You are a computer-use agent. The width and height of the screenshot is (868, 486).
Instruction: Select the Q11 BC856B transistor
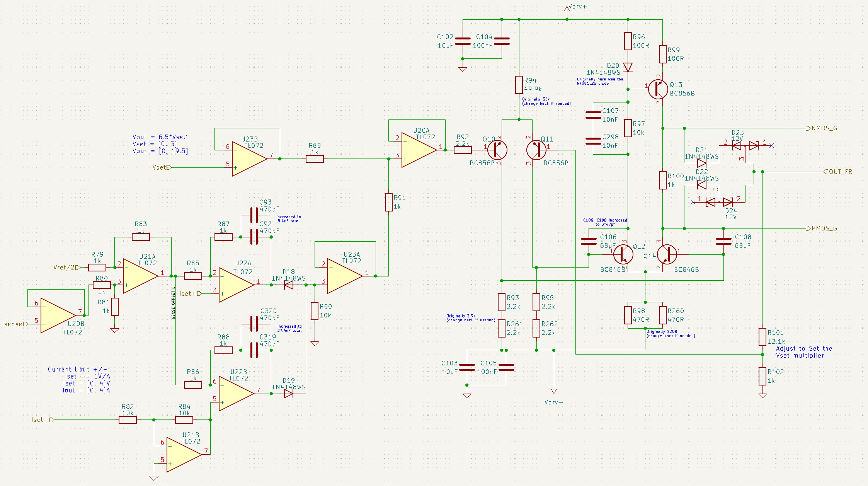click(x=536, y=150)
